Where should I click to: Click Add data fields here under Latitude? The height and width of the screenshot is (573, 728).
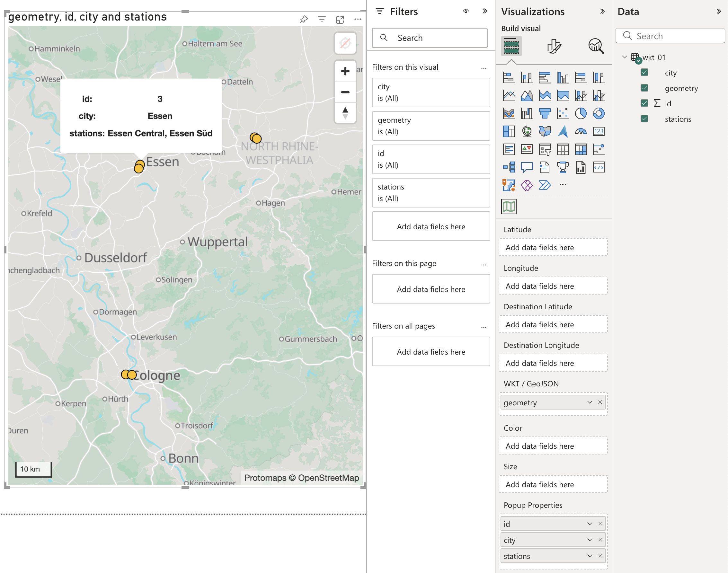(553, 247)
